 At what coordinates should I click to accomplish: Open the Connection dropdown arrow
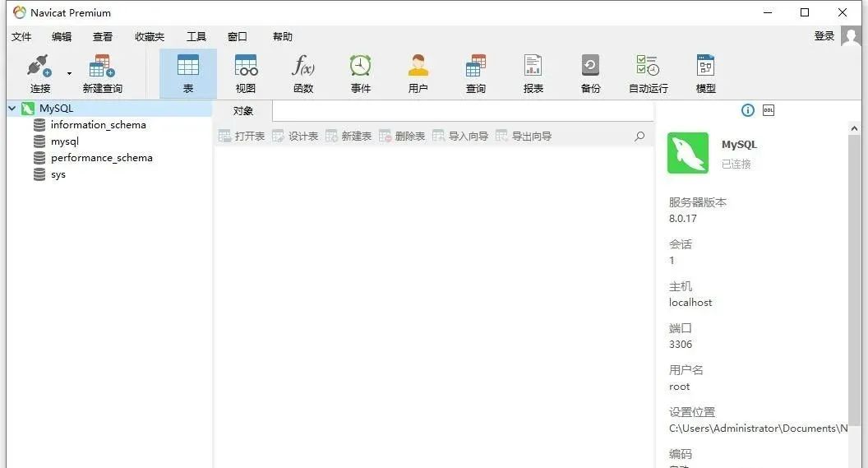coord(69,73)
